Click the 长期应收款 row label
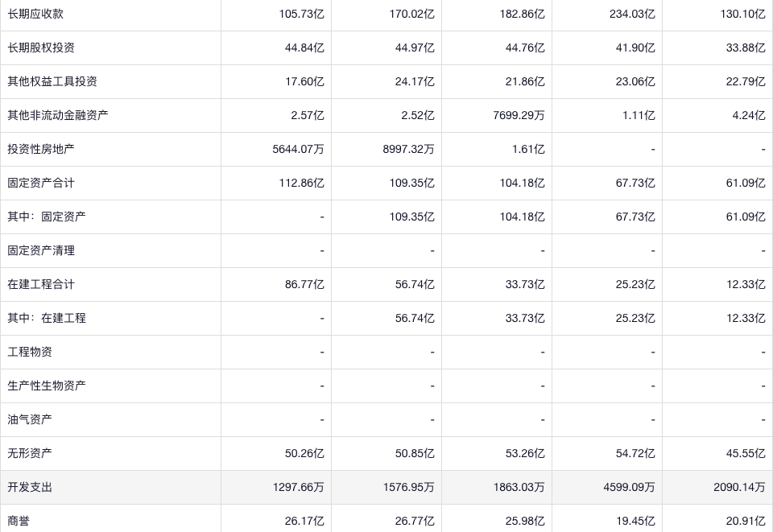Screen dimensions: 773x532 pyautogui.click(x=35, y=14)
